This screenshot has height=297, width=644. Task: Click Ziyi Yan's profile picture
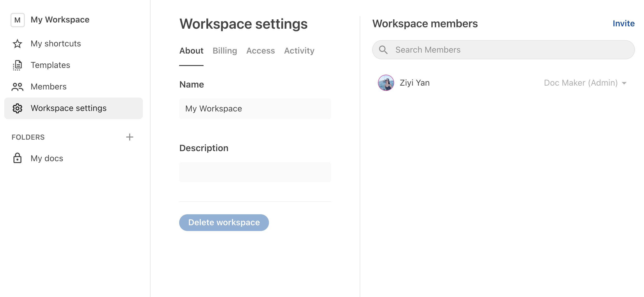coord(386,83)
